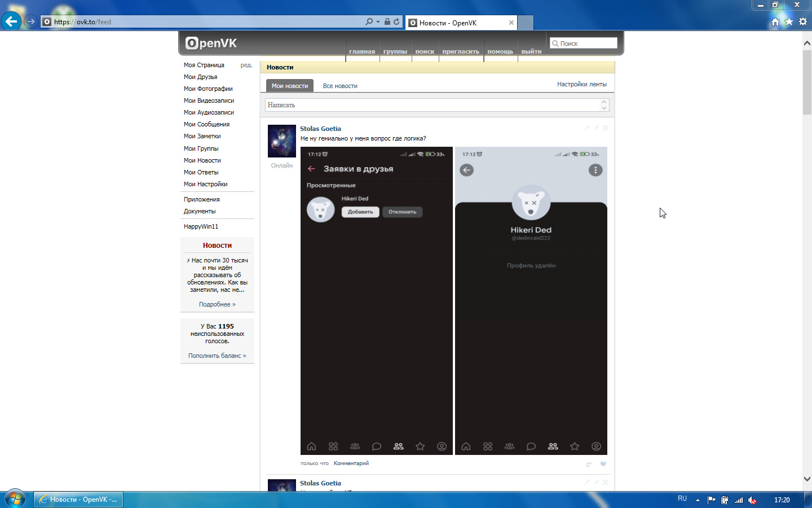The height and width of the screenshot is (508, 812).
Task: Open Мои Видеозаписи in the sidebar
Action: pos(209,100)
